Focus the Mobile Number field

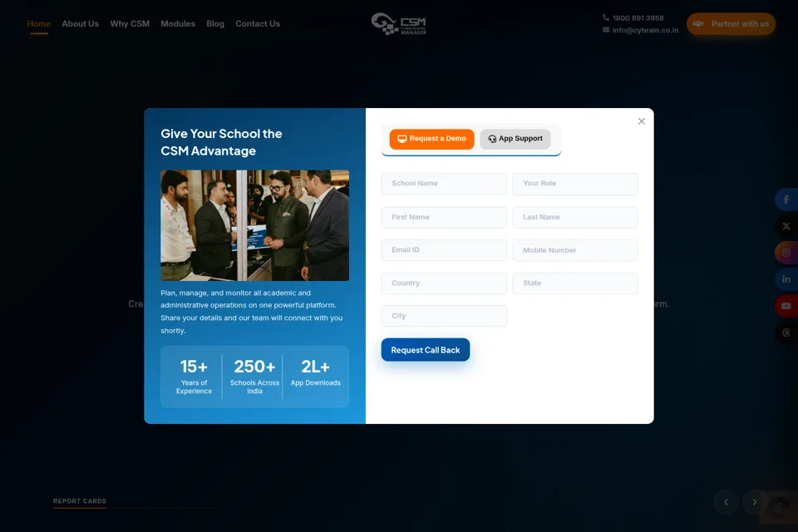(575, 250)
